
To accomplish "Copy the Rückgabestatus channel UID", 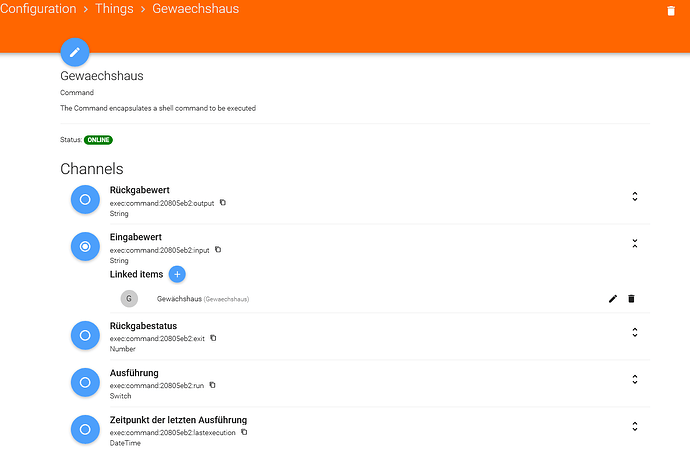I will click(213, 338).
